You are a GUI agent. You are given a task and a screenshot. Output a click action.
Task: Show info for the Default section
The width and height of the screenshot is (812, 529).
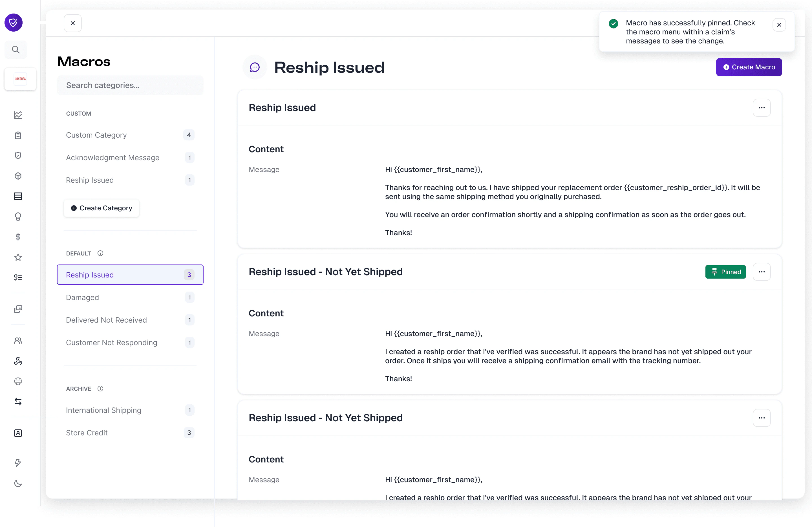tap(100, 253)
